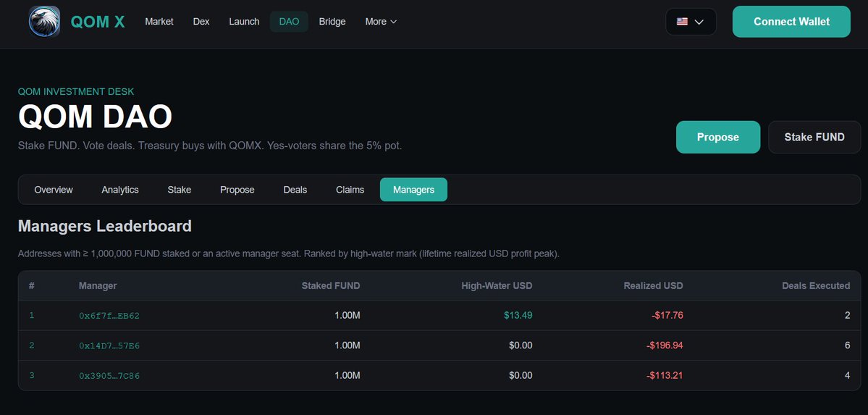The height and width of the screenshot is (415, 868).
Task: Open the Claims tab
Action: [350, 190]
